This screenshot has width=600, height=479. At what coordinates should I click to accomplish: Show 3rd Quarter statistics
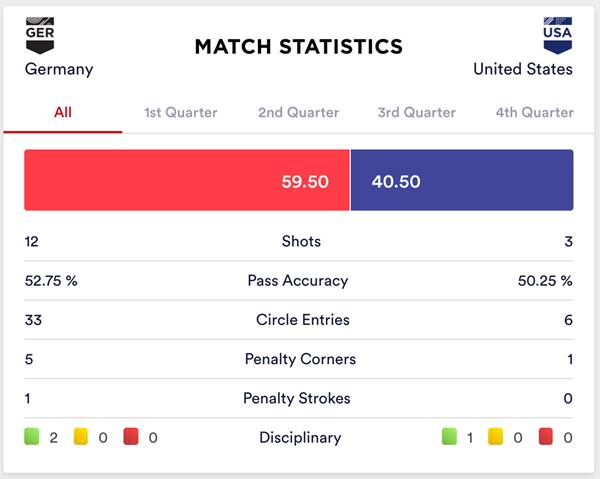pyautogui.click(x=416, y=112)
